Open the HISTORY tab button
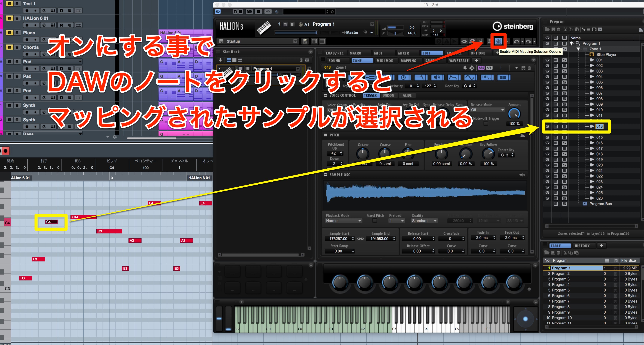 [x=582, y=246]
